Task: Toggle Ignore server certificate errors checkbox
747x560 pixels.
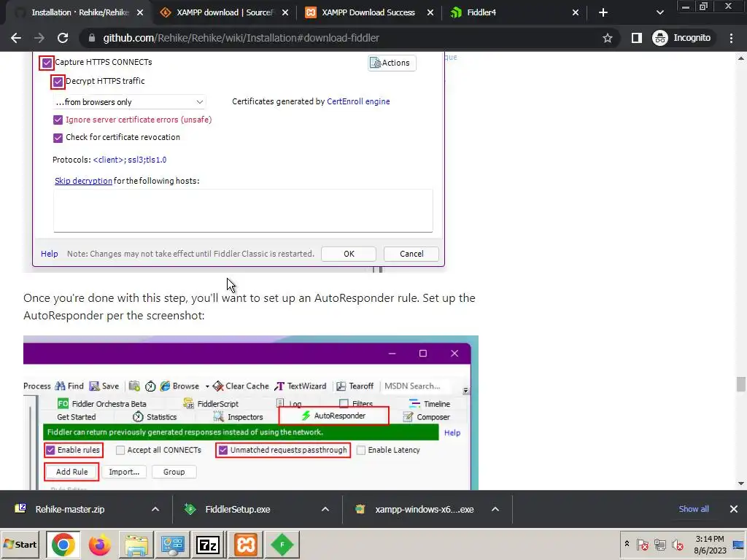Action: (58, 120)
